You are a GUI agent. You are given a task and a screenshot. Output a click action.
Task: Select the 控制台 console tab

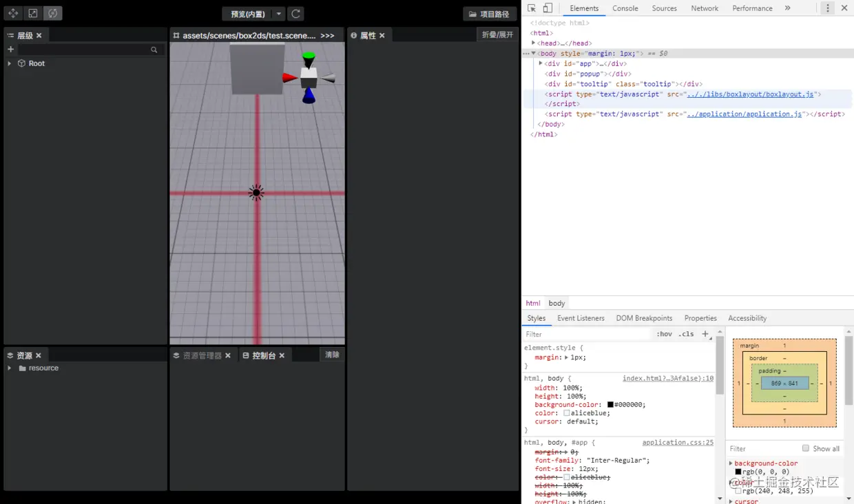point(264,356)
